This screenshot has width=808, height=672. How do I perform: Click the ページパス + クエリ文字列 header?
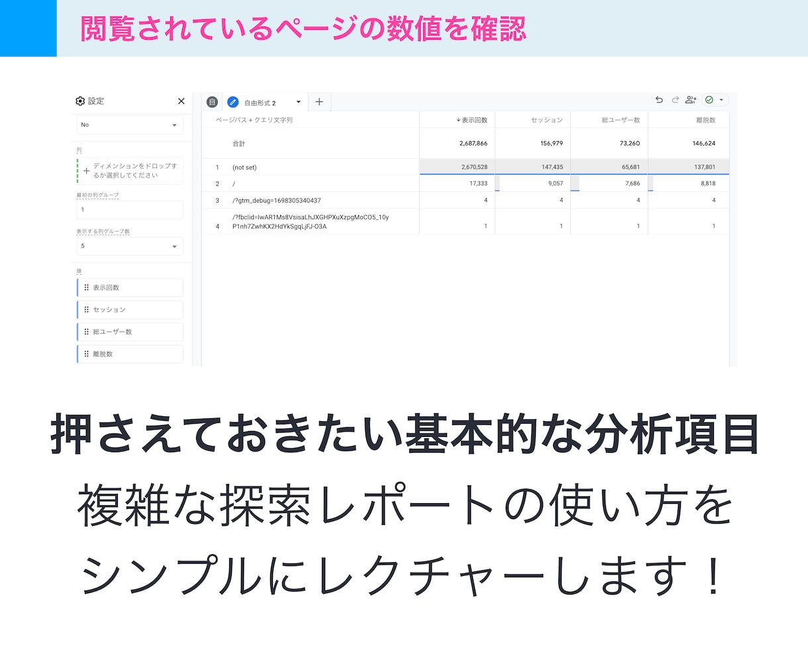pos(254,120)
